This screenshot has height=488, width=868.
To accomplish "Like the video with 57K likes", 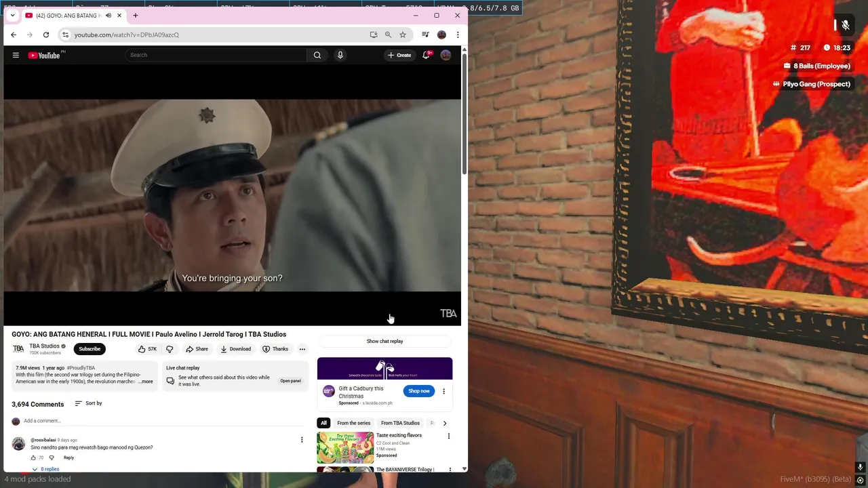I will pyautogui.click(x=147, y=349).
